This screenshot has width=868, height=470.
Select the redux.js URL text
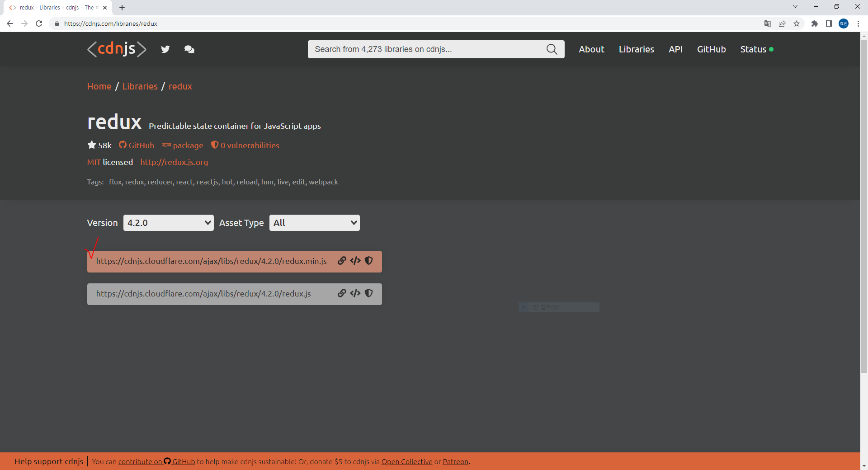pos(203,293)
